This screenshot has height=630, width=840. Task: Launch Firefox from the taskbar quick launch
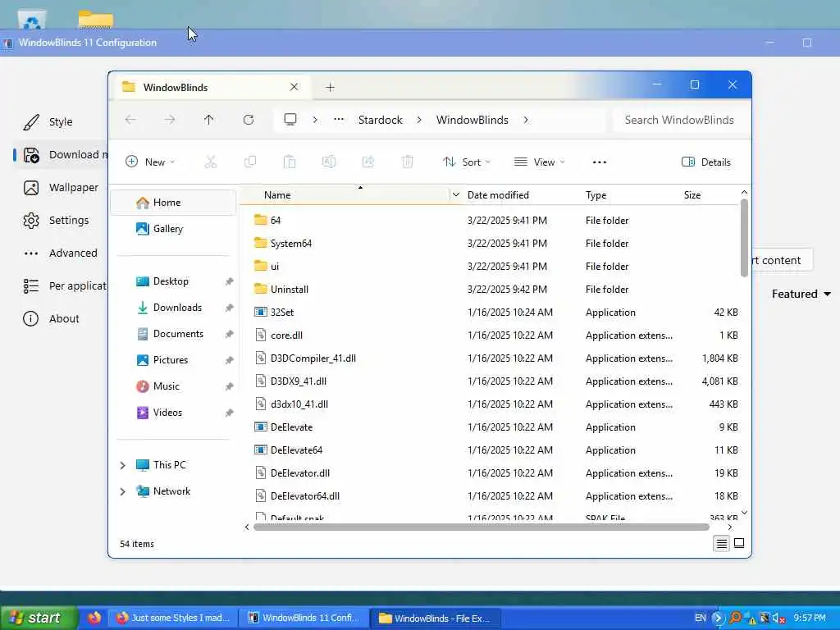tap(94, 618)
